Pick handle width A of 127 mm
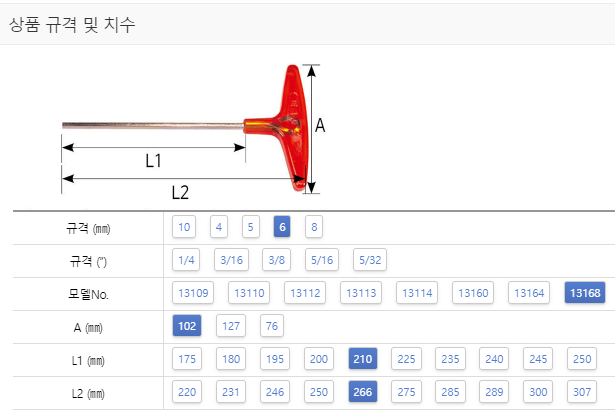Viewport: 615px width, 410px height. [231, 326]
